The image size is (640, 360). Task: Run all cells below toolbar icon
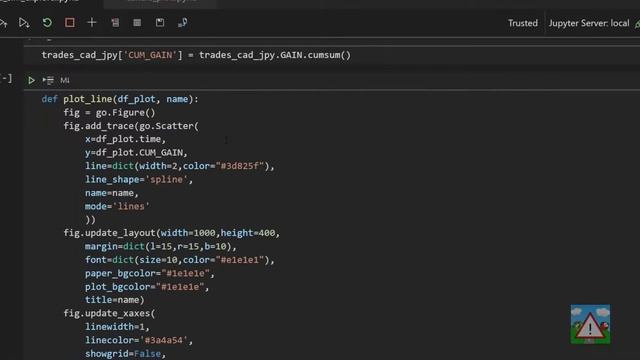tap(24, 23)
